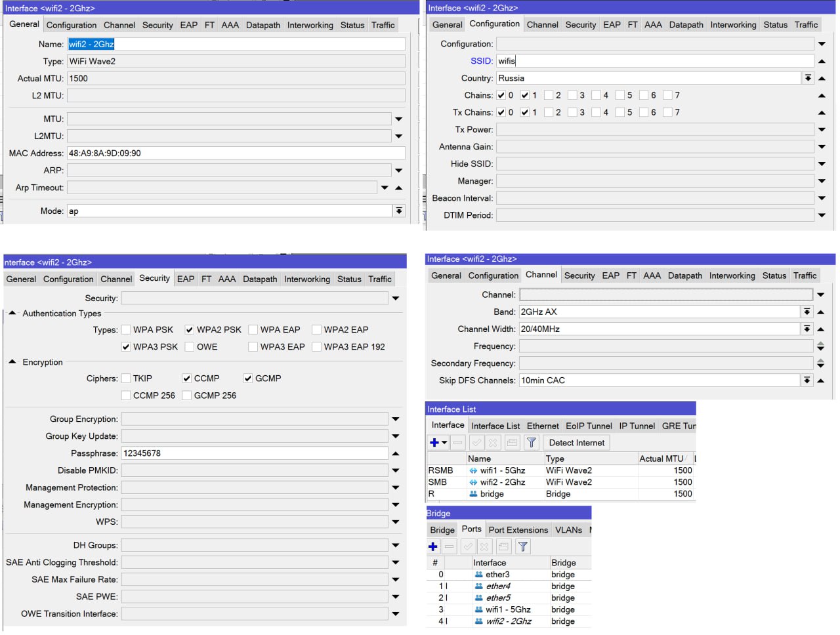Select the Ports tab in Bridge window
The width and height of the screenshot is (840, 635).
coord(471,529)
